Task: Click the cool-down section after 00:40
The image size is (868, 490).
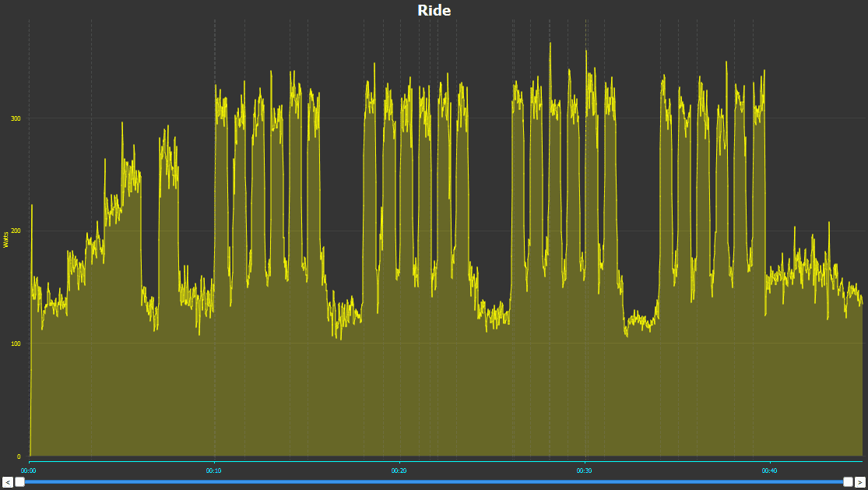Action: point(810,273)
